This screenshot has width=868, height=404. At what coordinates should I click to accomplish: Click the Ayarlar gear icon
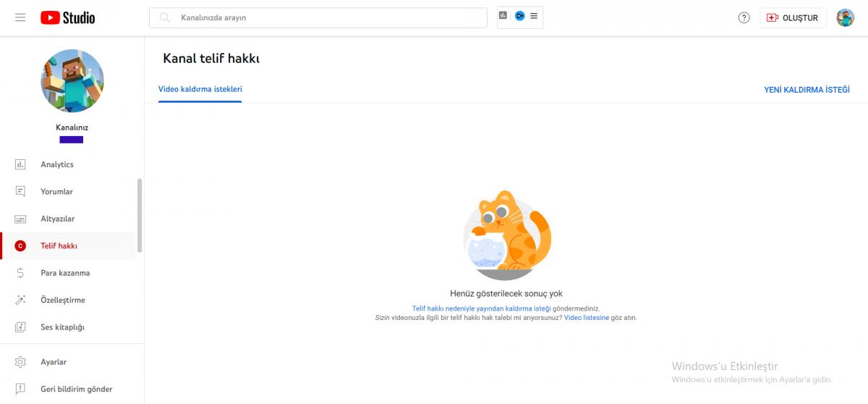click(20, 362)
